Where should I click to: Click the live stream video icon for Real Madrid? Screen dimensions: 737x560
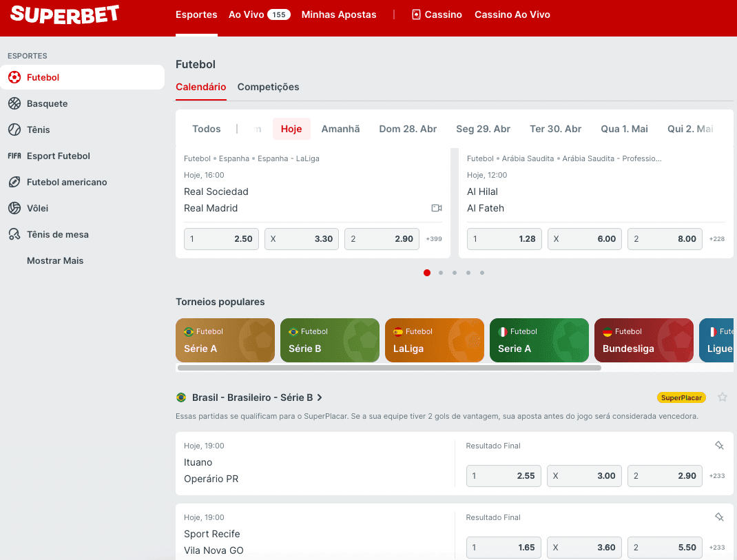[437, 208]
